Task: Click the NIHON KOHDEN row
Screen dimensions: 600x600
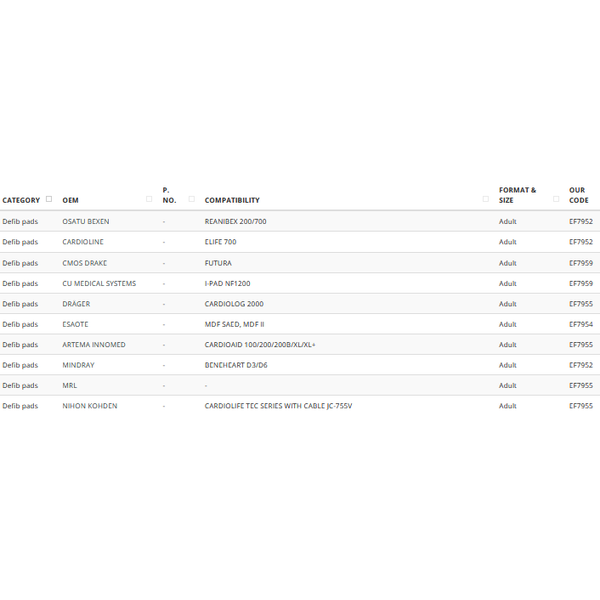Action: (300, 406)
